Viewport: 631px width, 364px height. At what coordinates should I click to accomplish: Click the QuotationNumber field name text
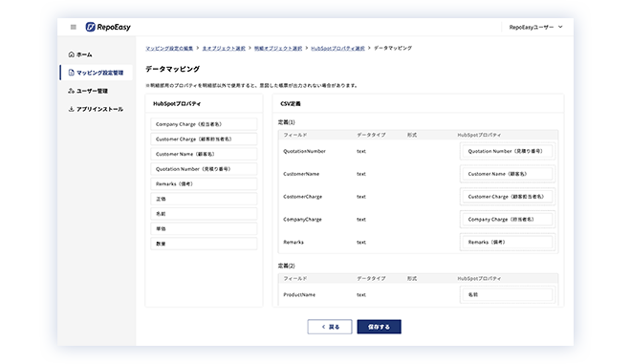coord(304,151)
